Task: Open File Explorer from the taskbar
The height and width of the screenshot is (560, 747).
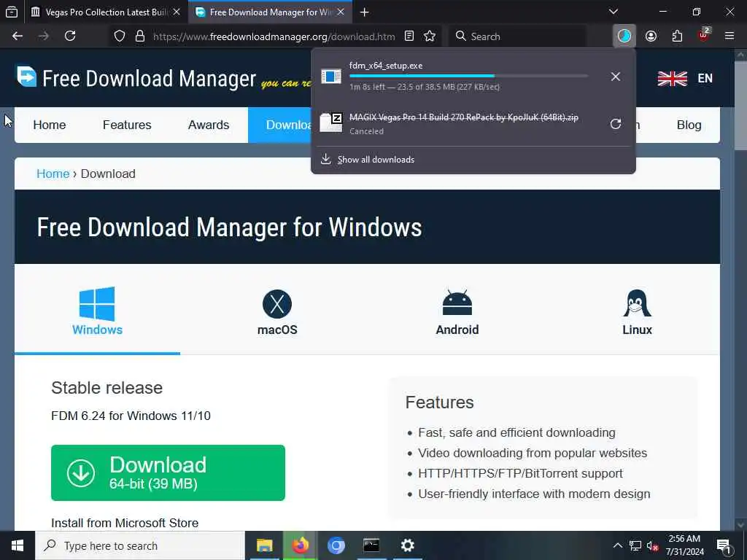Action: click(264, 545)
